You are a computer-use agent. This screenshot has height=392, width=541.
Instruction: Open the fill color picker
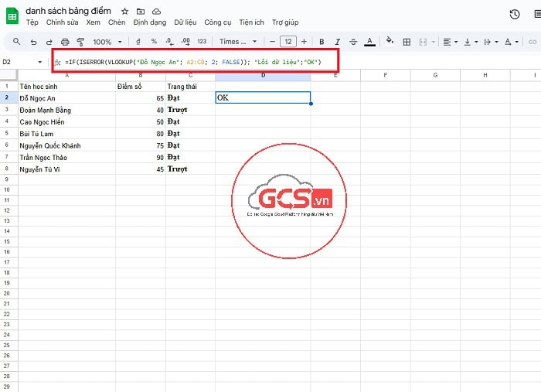coord(390,42)
